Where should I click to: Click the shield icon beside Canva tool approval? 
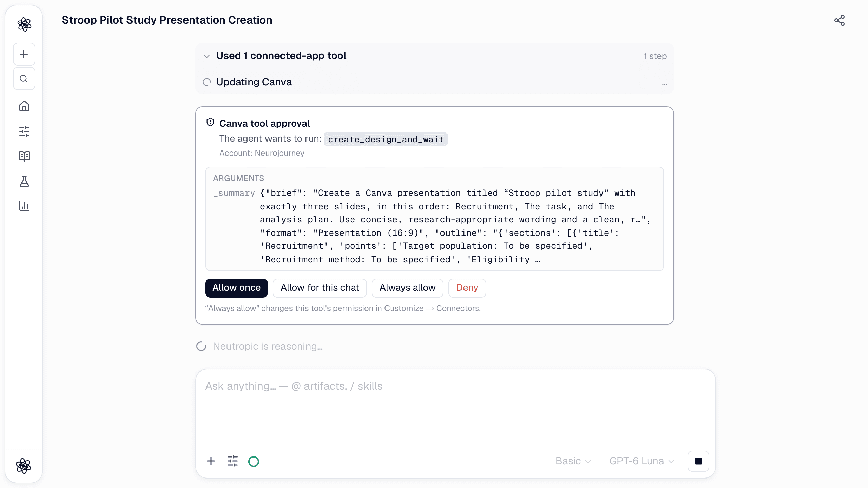[x=210, y=122]
